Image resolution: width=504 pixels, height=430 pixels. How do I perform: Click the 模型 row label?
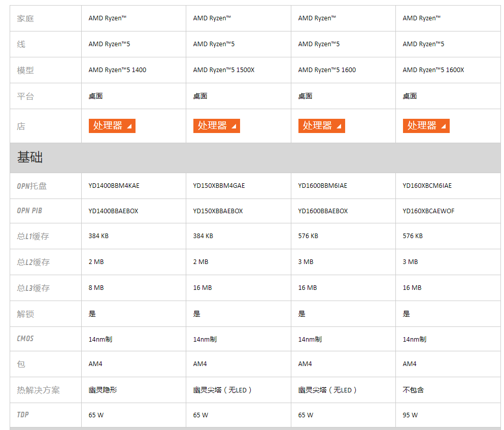[x=25, y=70]
